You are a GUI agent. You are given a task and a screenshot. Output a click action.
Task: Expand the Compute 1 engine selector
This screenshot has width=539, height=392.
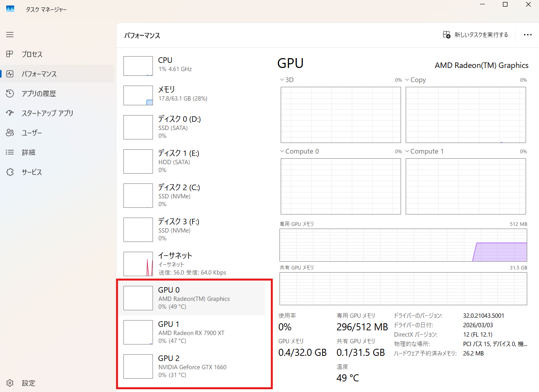407,151
